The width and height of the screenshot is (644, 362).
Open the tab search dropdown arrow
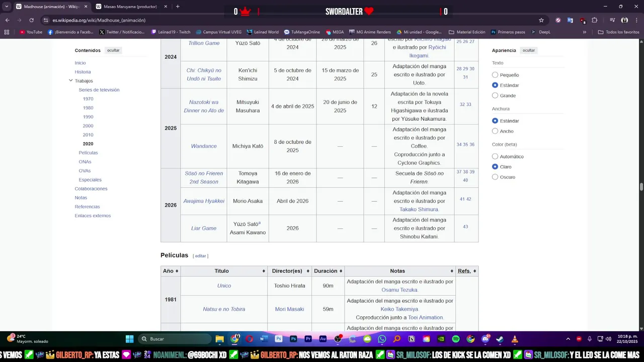(x=7, y=7)
